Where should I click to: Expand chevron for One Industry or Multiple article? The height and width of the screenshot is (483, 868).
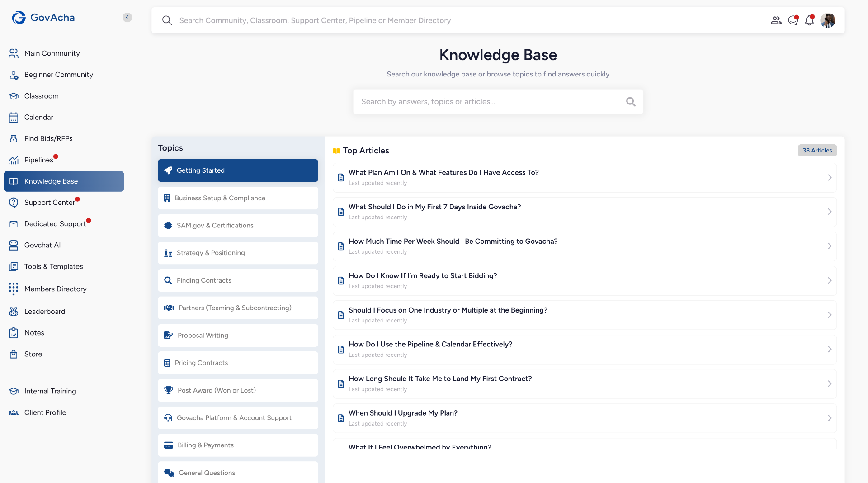830,315
